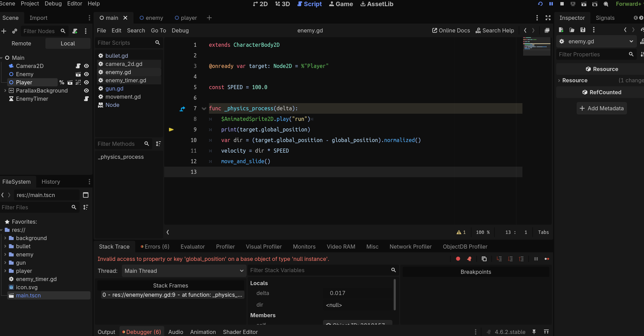Open the Thread dropdown showing Main Thread

pyautogui.click(x=184, y=271)
